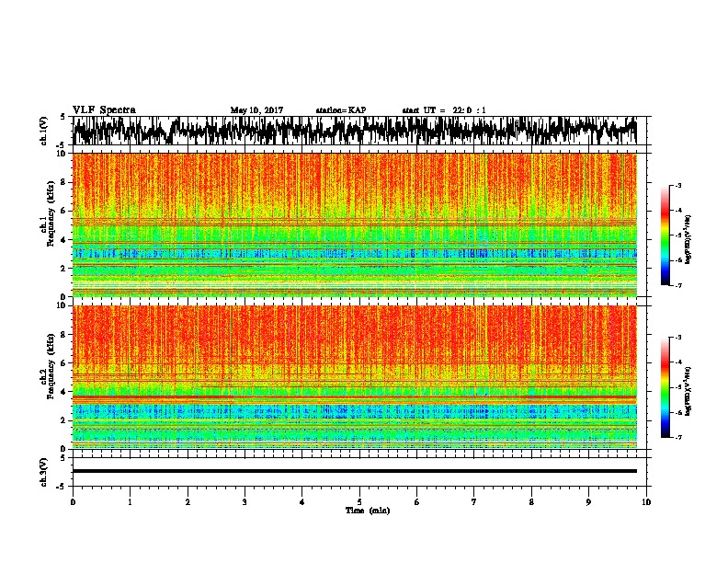Click the ch.2 "Frequency (kHz)" axis label

(51, 366)
